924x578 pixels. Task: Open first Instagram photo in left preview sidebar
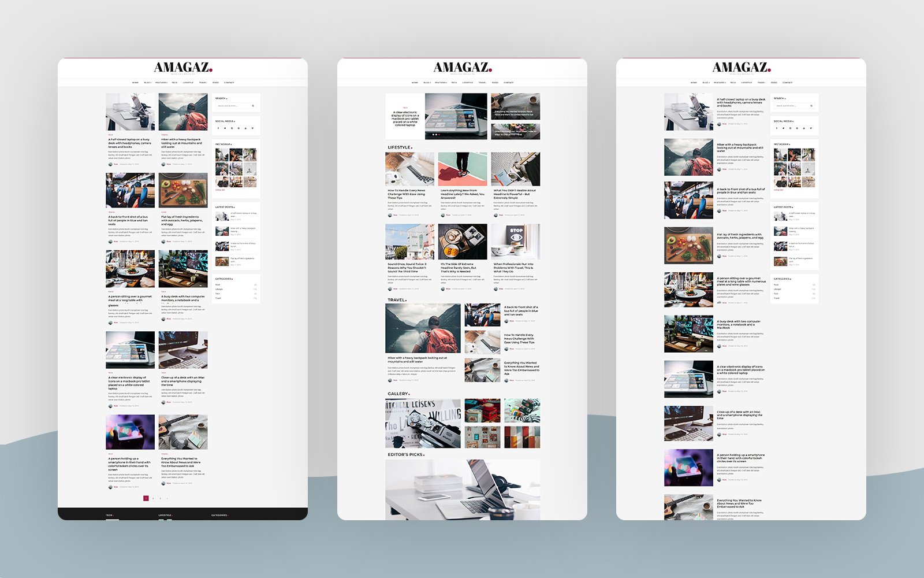point(222,154)
